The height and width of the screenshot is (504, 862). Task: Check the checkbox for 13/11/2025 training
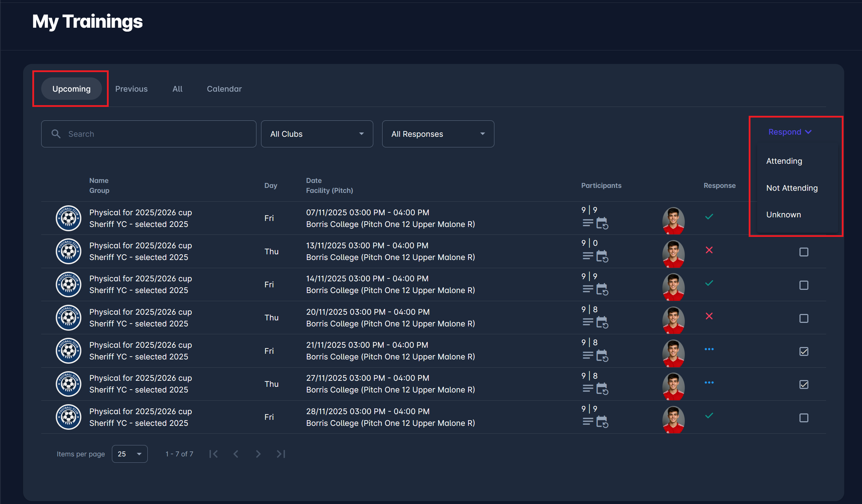coord(803,252)
